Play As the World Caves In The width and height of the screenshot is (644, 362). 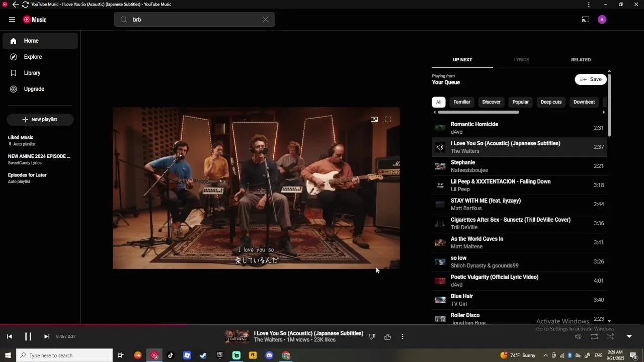tap(519, 242)
